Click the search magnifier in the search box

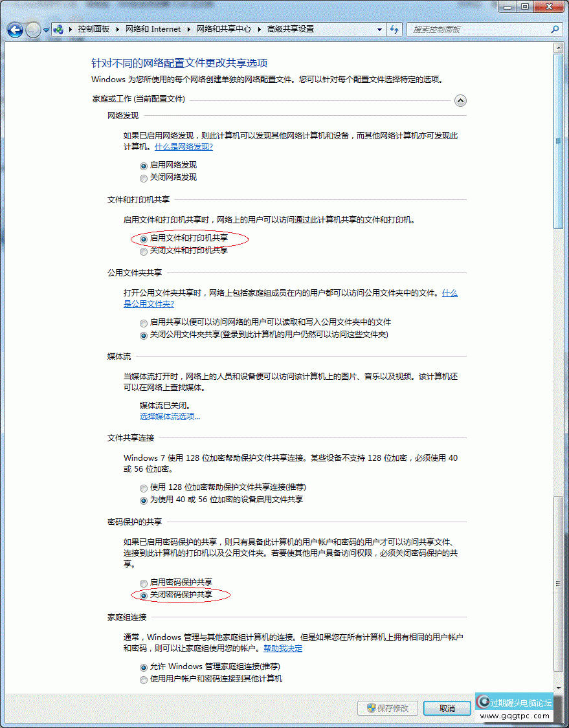click(555, 30)
